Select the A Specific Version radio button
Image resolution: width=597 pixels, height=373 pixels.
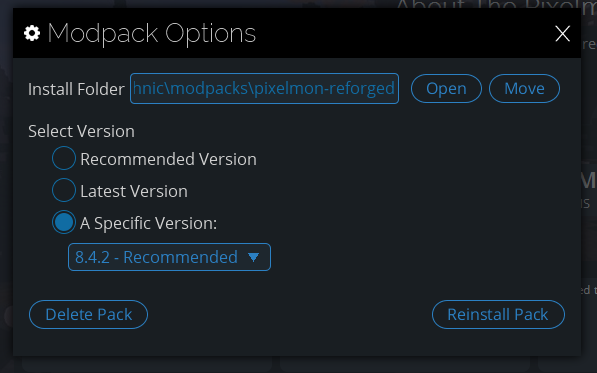[x=64, y=222]
